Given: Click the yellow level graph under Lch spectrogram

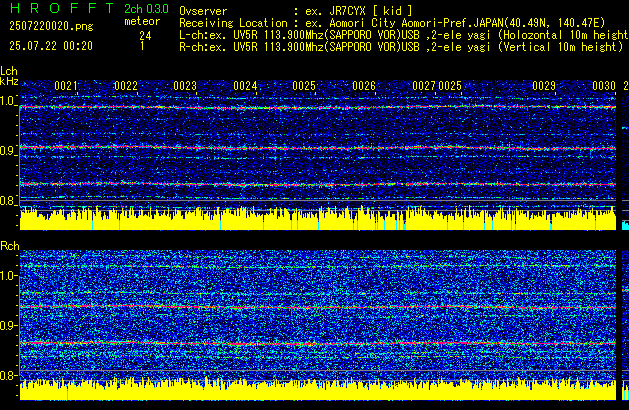Looking at the screenshot, I should coord(318,219).
